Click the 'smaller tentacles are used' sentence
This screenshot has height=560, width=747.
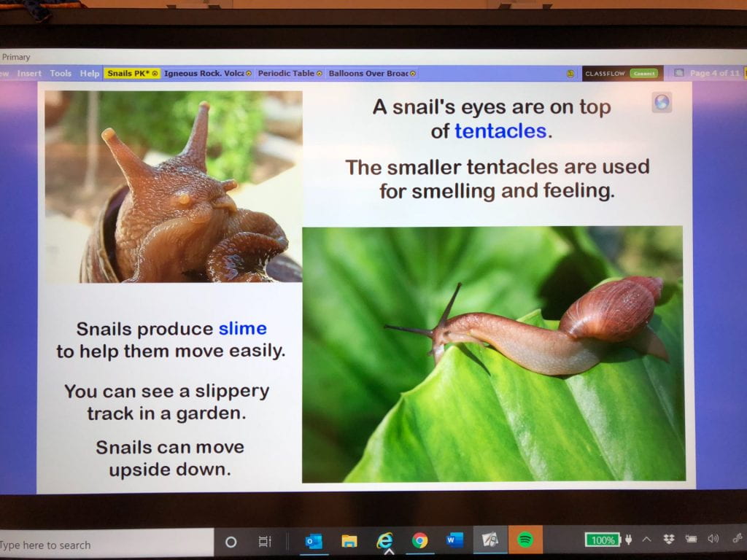[497, 179]
